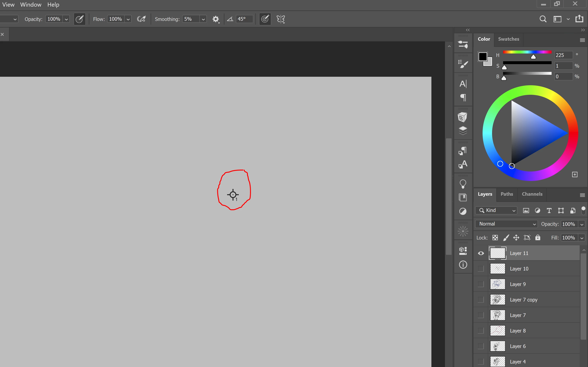Screen dimensions: 588x367
Task: Show Layer 10 visibility box
Action: click(481, 269)
